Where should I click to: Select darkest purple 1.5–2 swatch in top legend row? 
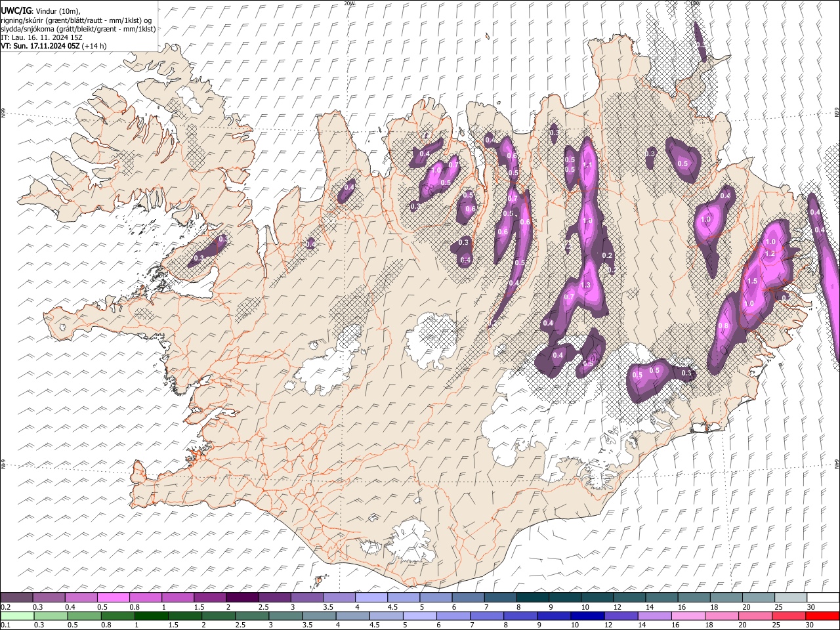(x=242, y=597)
